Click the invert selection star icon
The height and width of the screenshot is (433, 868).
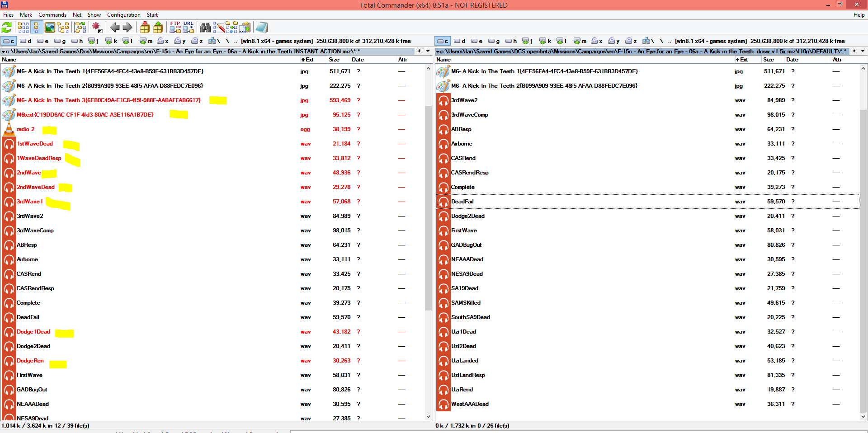coord(97,28)
